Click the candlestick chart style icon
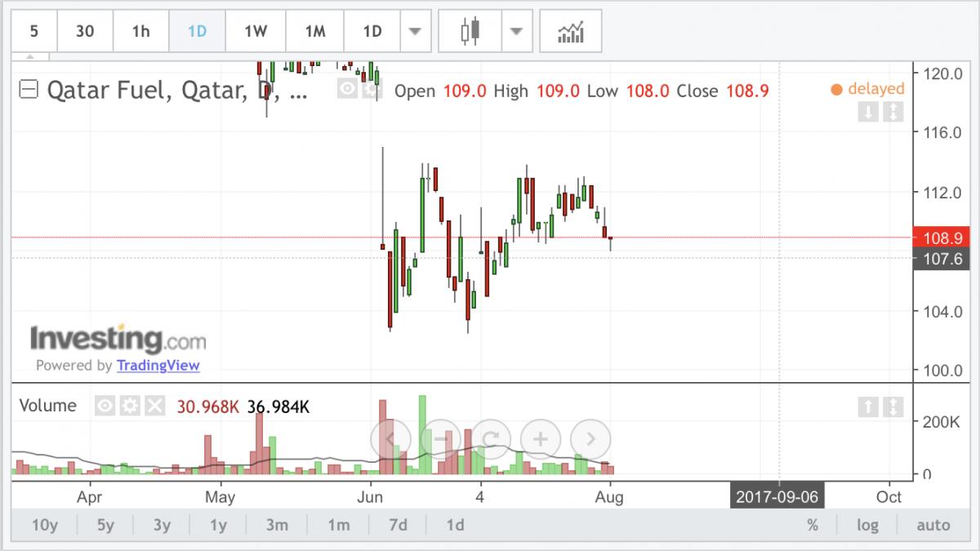Image resolution: width=980 pixels, height=551 pixels. click(x=470, y=32)
